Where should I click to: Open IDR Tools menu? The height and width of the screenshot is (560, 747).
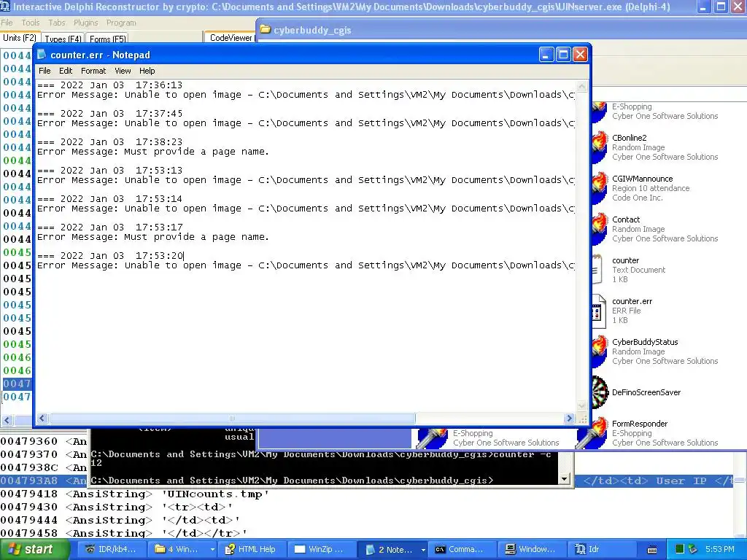coord(31,23)
